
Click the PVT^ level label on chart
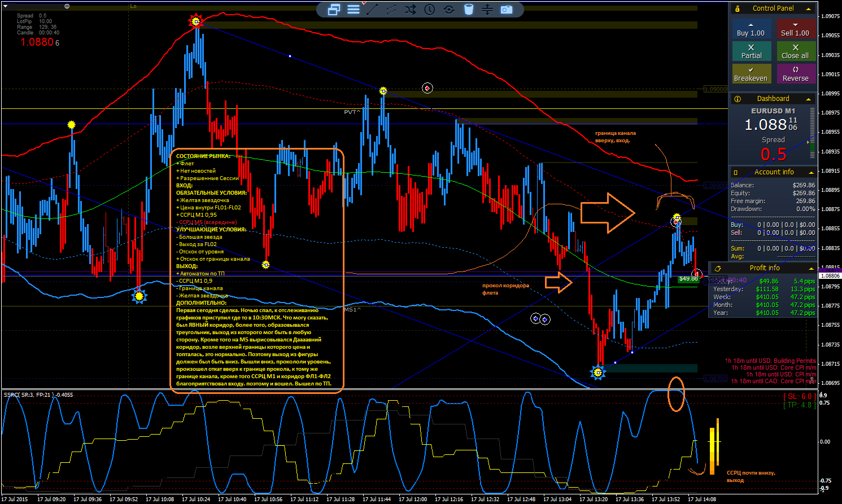point(352,112)
